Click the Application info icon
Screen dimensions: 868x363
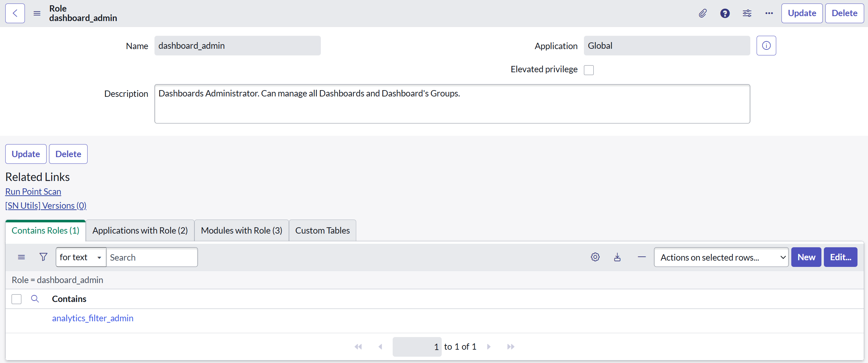click(x=766, y=46)
